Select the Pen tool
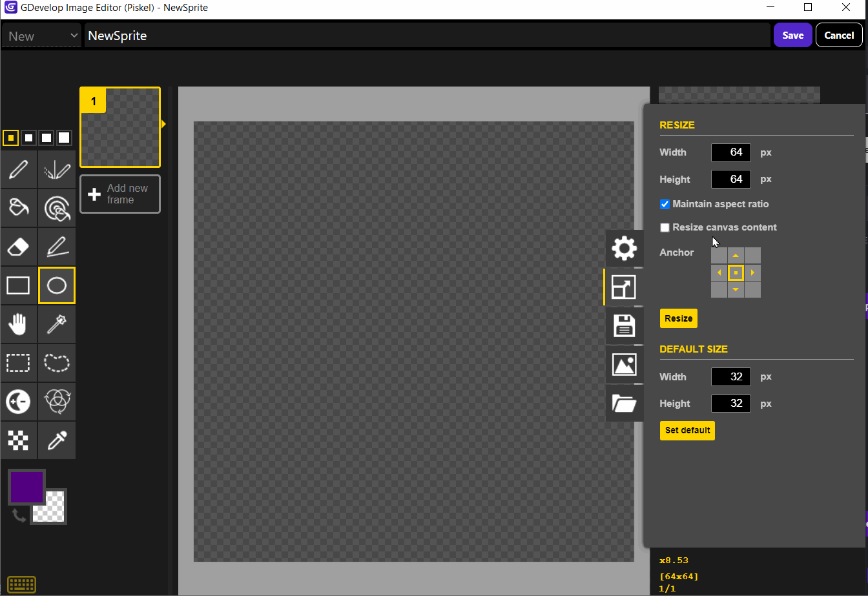 [x=19, y=170]
